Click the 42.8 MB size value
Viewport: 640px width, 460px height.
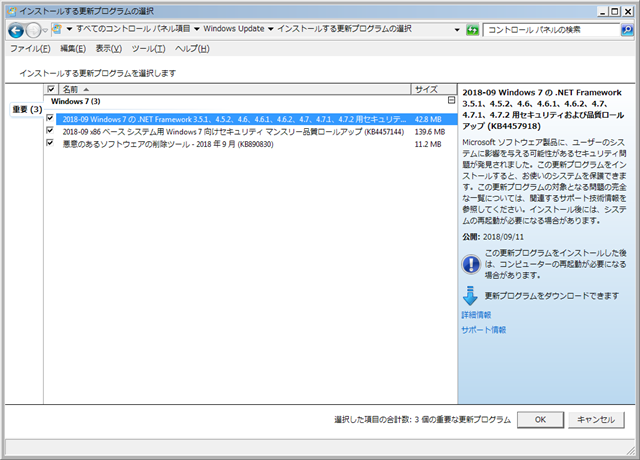[x=428, y=120]
